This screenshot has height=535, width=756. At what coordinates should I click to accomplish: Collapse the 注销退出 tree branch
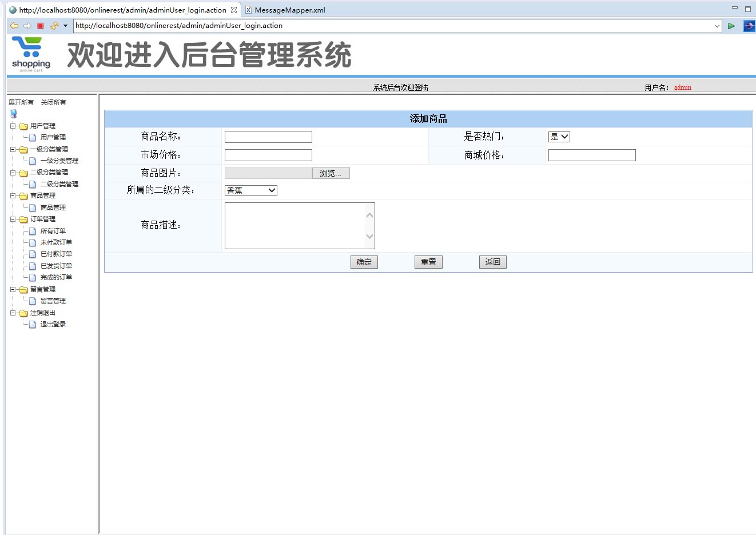tap(13, 313)
